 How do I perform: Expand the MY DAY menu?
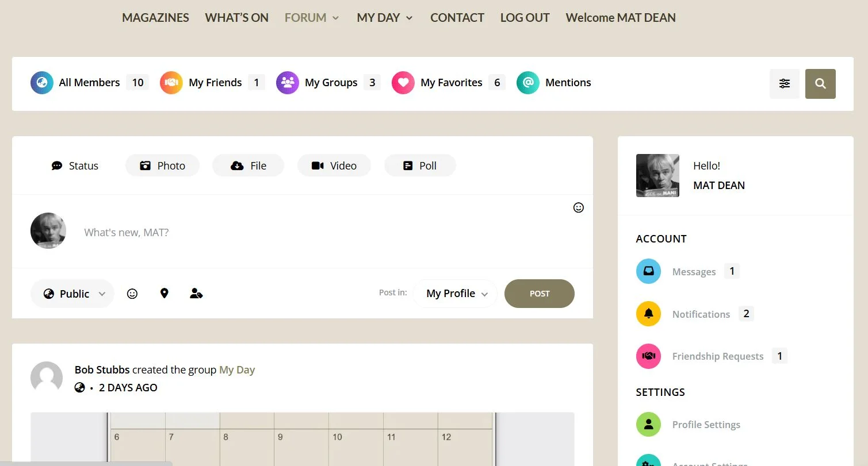coord(384,18)
